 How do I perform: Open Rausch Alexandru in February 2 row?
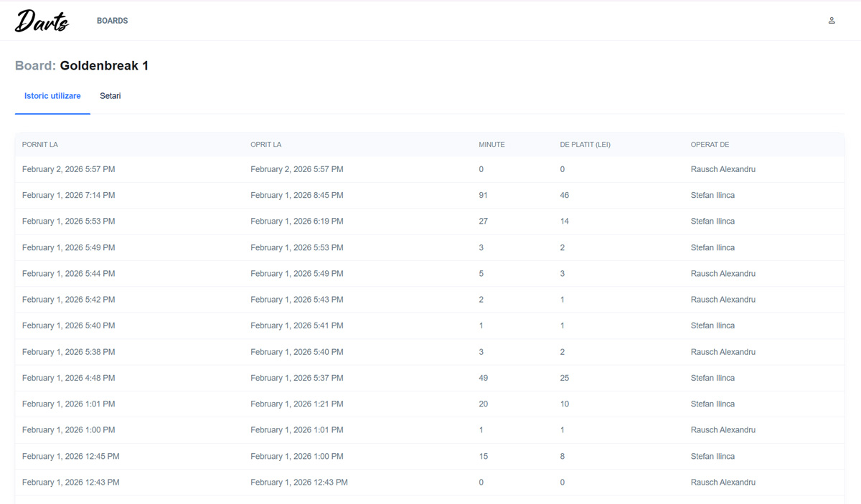[723, 169]
